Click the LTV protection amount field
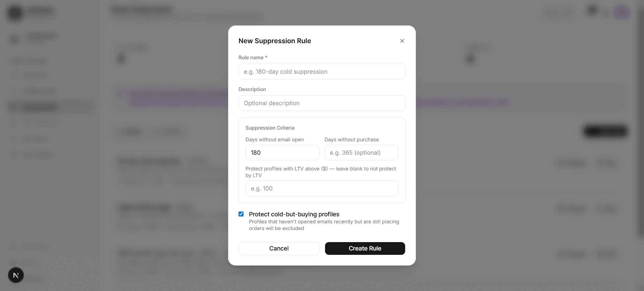Viewport: 644px width, 291px height. coord(321,188)
